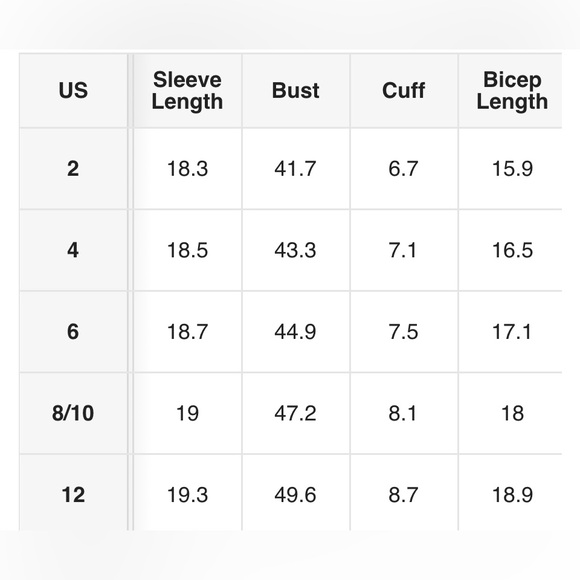Viewport: 580px width, 580px height.
Task: Select US size 4 row label
Action: [x=73, y=250]
